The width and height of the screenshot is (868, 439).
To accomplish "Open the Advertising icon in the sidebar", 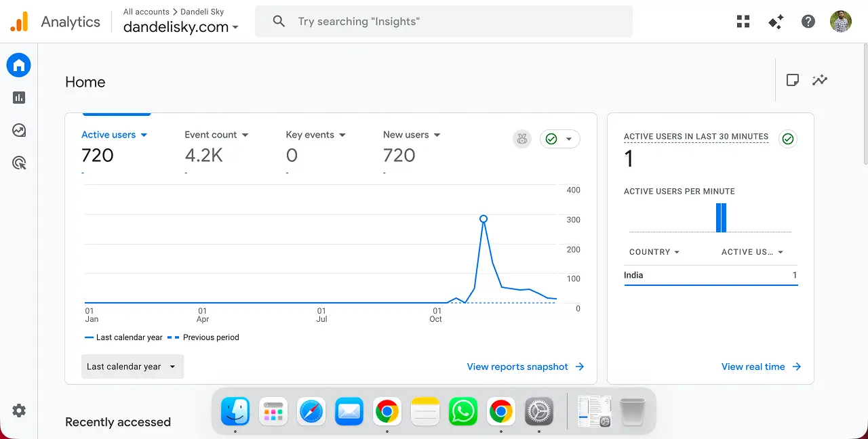I will 18,162.
